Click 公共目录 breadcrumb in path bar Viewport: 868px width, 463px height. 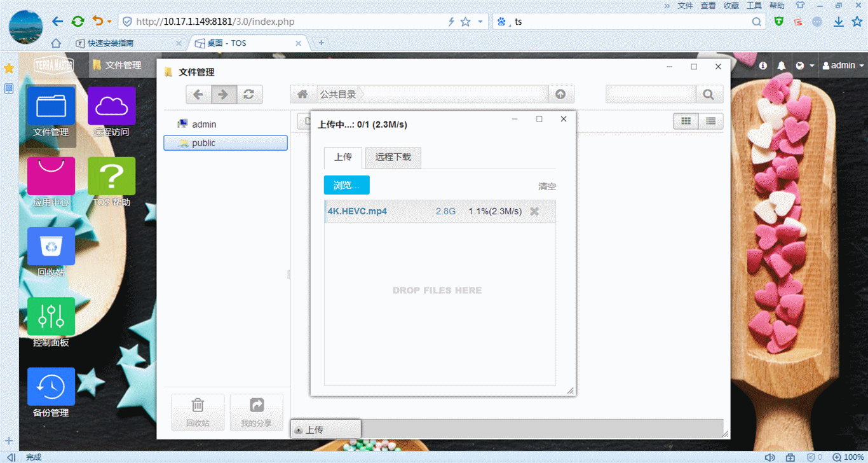pyautogui.click(x=338, y=94)
